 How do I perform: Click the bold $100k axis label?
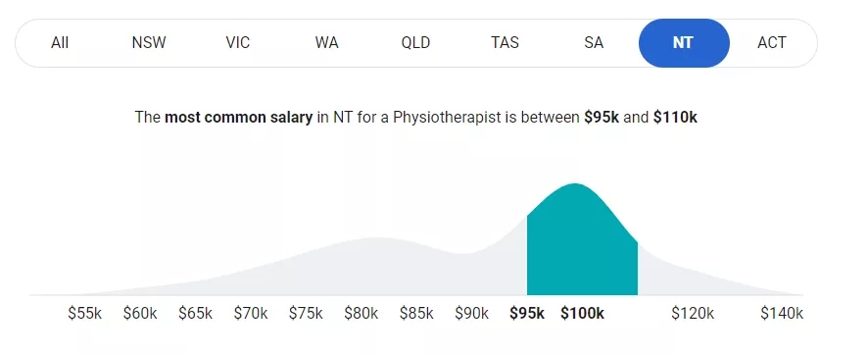582,314
